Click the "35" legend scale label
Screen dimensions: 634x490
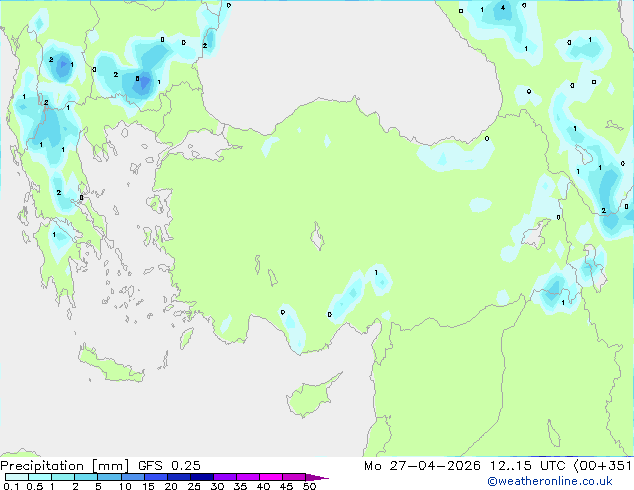click(x=240, y=486)
